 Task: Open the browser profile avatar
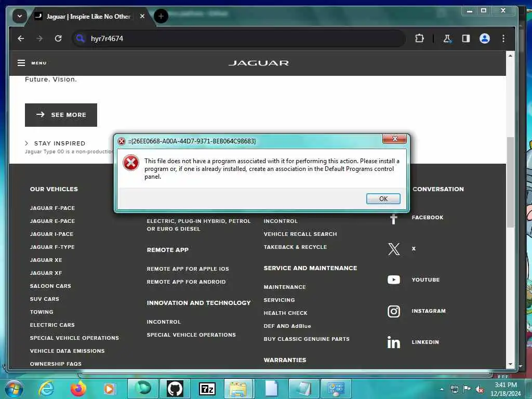coord(485,38)
